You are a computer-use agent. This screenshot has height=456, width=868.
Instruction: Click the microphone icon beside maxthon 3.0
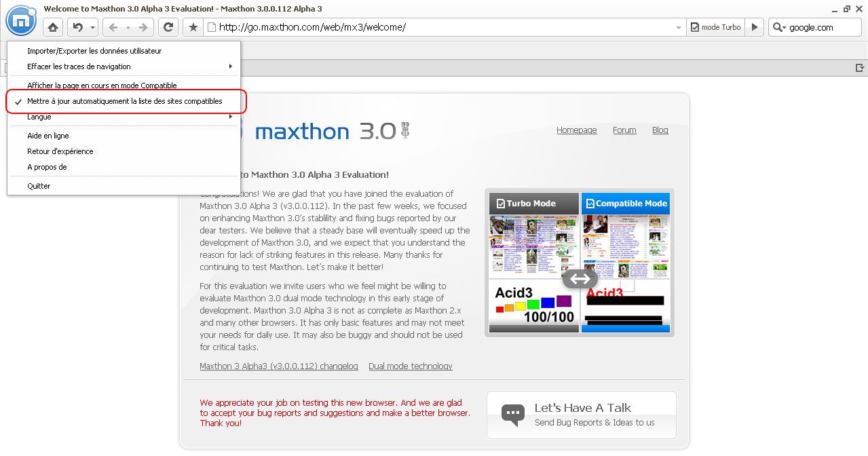pyautogui.click(x=405, y=130)
